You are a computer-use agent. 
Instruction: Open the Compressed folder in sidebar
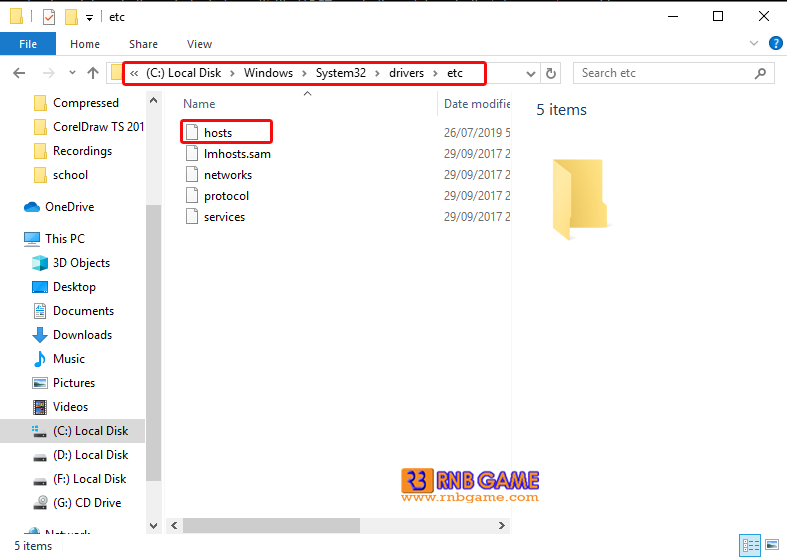pyautogui.click(x=85, y=103)
